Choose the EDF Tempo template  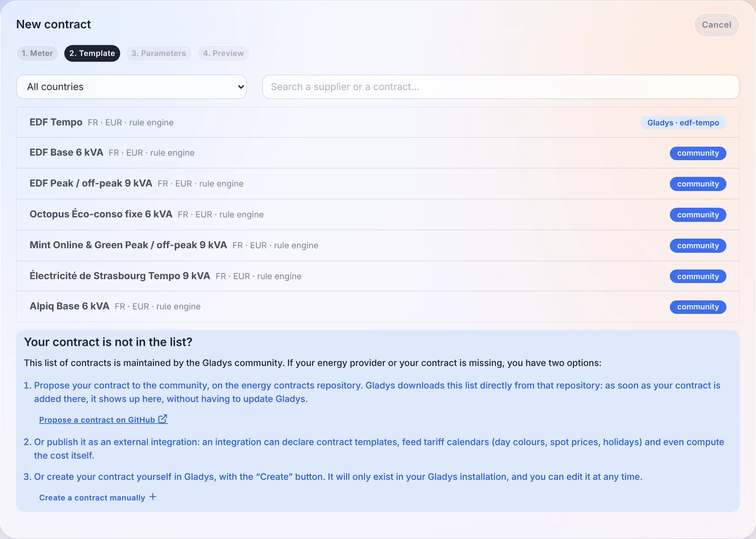pos(378,122)
